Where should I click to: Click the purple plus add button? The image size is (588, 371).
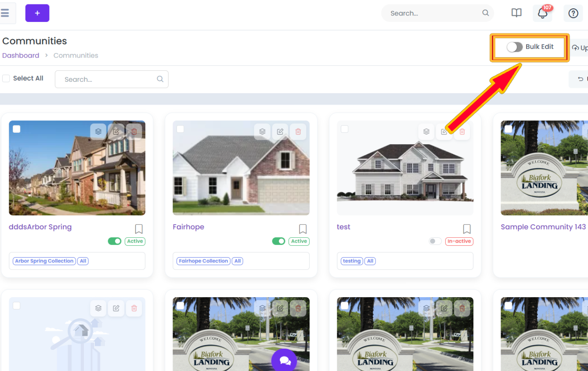click(37, 13)
